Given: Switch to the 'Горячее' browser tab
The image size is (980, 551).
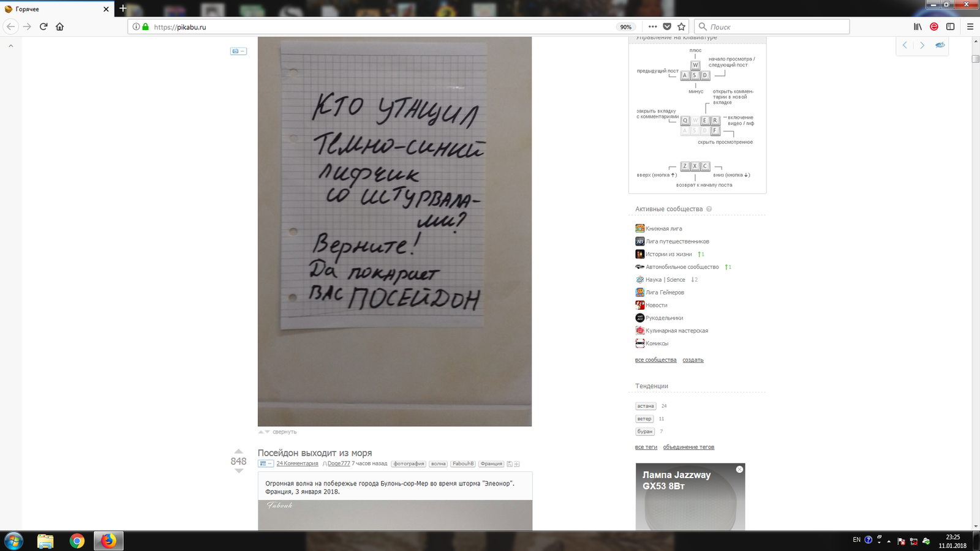Looking at the screenshot, I should (x=55, y=9).
